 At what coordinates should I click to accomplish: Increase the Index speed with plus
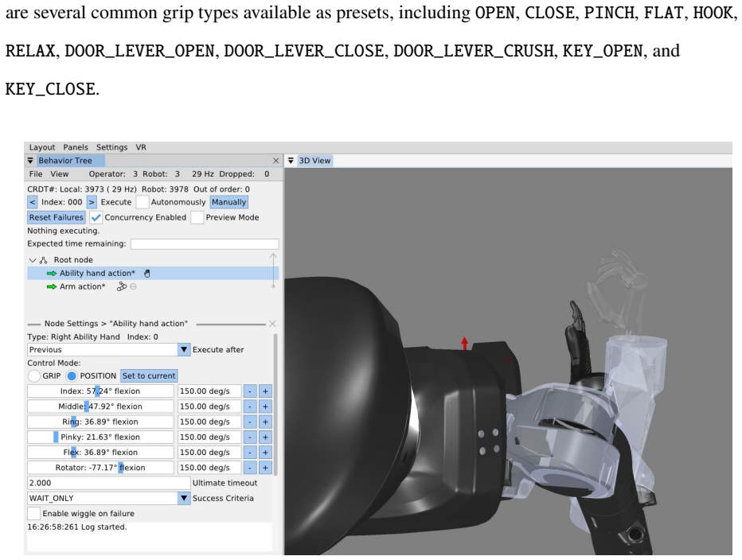pos(265,391)
